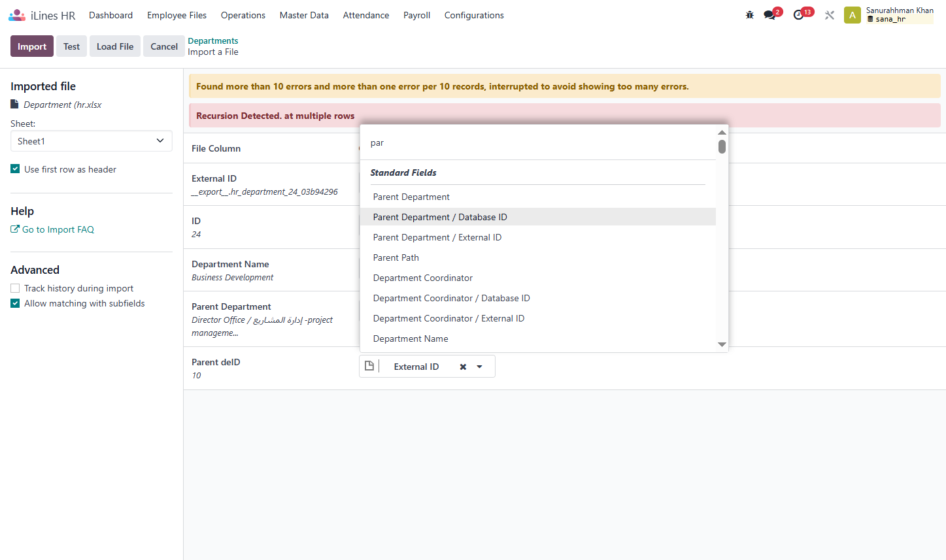Open the debug bug icon
The width and height of the screenshot is (946, 560).
[750, 15]
